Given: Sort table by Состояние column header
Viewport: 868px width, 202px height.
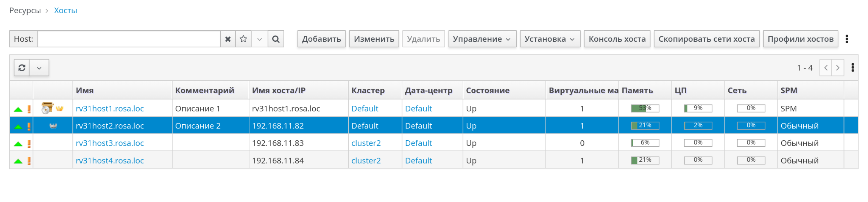Looking at the screenshot, I should 488,91.
